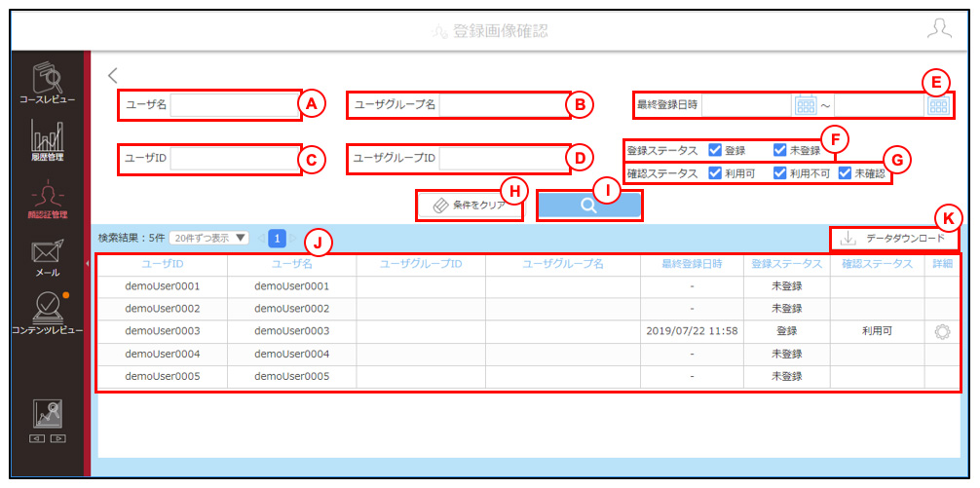Viewport: 980px width, 488px height.
Task: Toggle the 未確認 checkbox
Action: tap(845, 173)
